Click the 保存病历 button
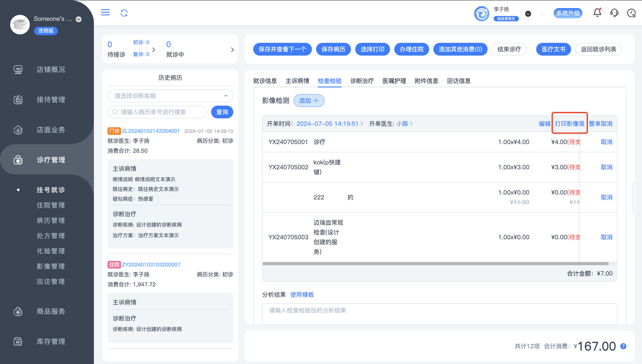The height and width of the screenshot is (364, 642). 333,49
